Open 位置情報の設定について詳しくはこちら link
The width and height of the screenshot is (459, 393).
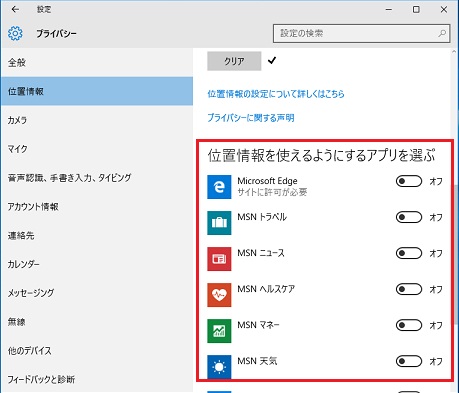click(276, 94)
